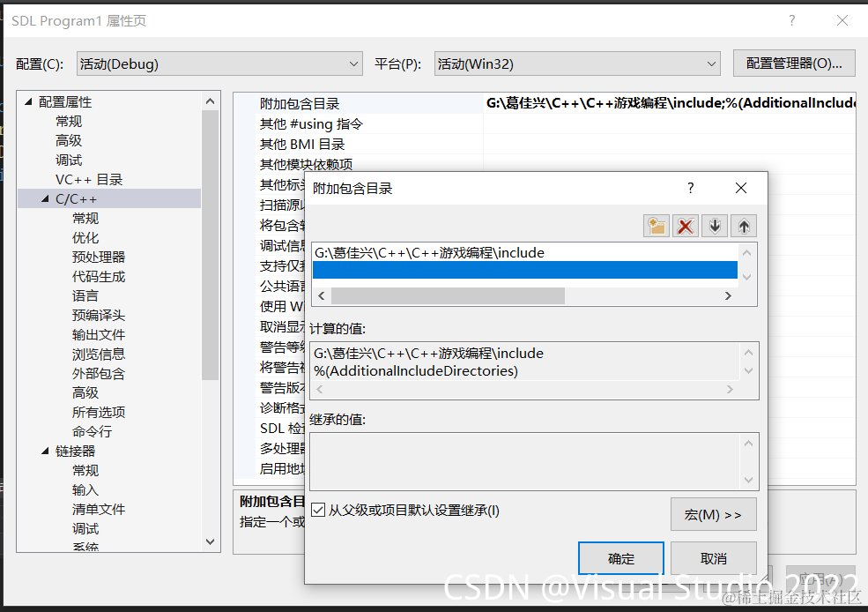The image size is (868, 612).
Task: Select VC++ 目录 tree item
Action: [89, 179]
